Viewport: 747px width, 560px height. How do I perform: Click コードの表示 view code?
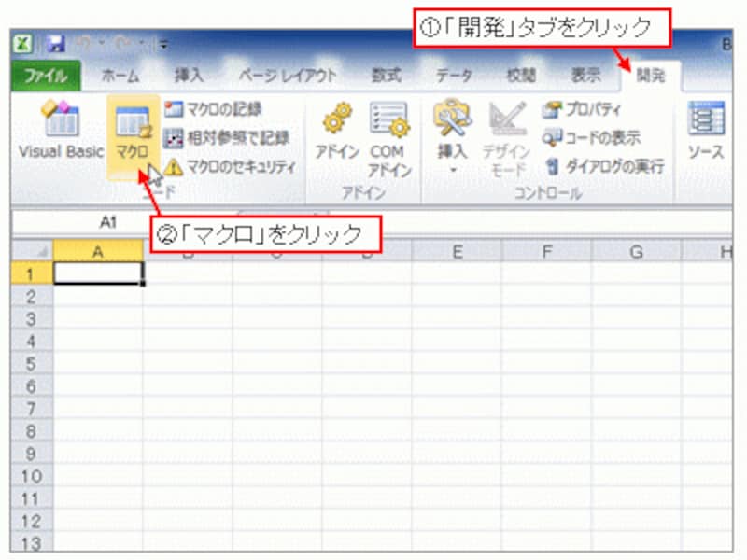point(591,138)
